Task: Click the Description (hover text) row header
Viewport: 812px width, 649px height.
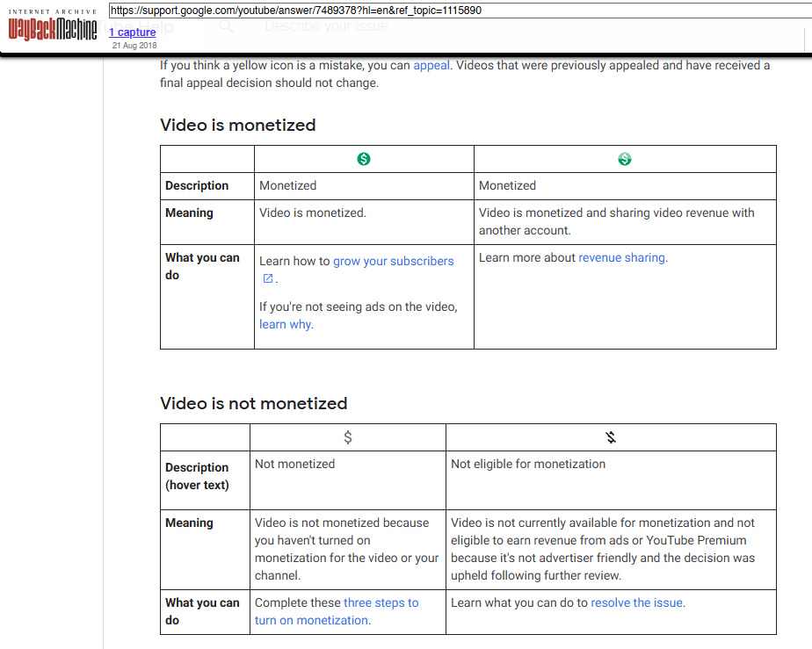Action: (x=205, y=480)
